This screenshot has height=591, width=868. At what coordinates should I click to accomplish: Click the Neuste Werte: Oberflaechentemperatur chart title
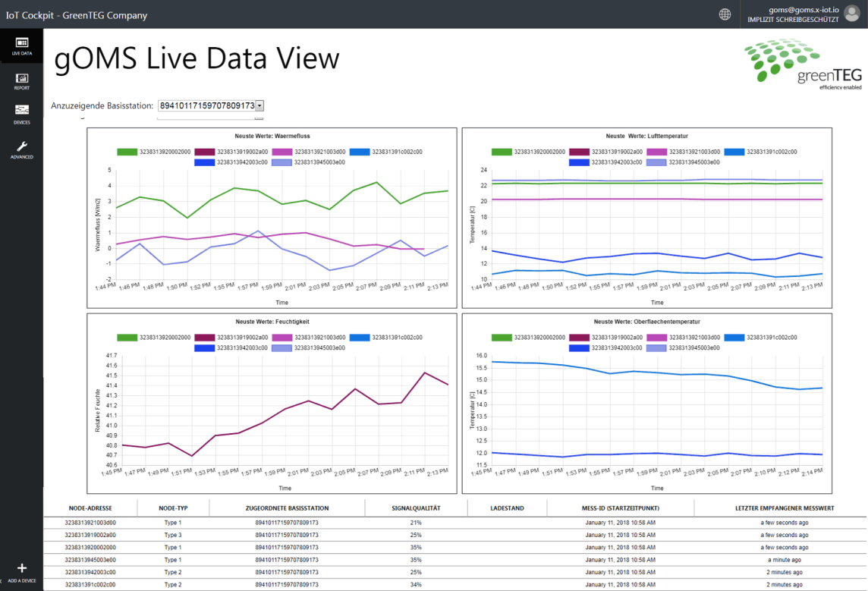click(646, 322)
